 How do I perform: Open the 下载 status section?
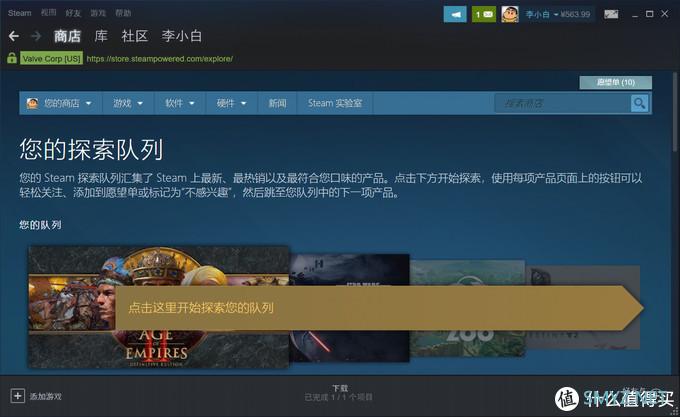339,392
